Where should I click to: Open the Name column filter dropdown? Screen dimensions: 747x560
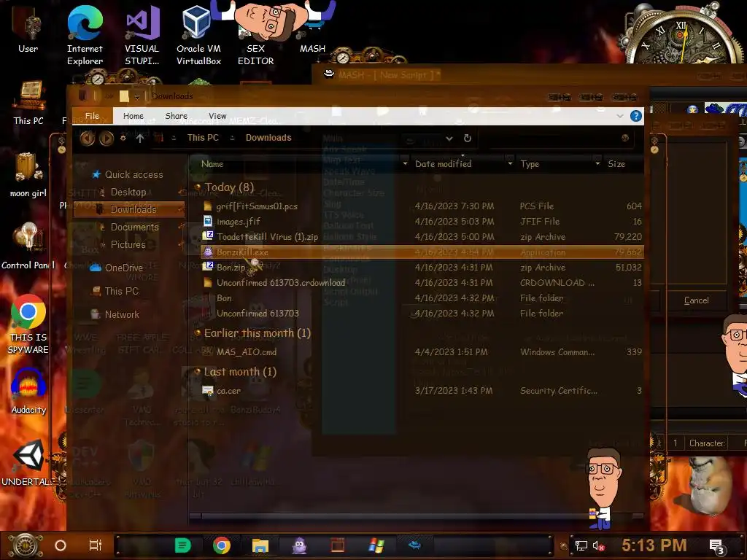(405, 163)
